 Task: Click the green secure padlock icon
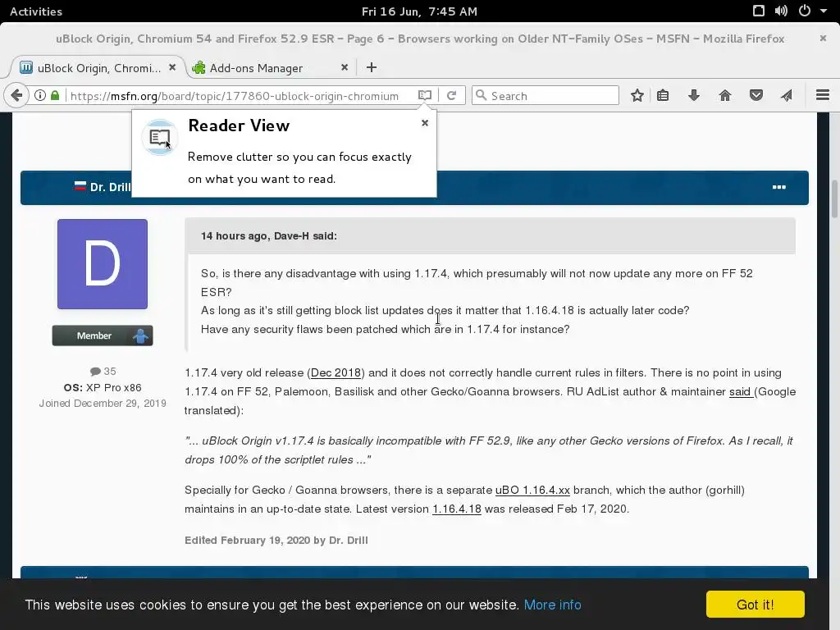[x=55, y=95]
